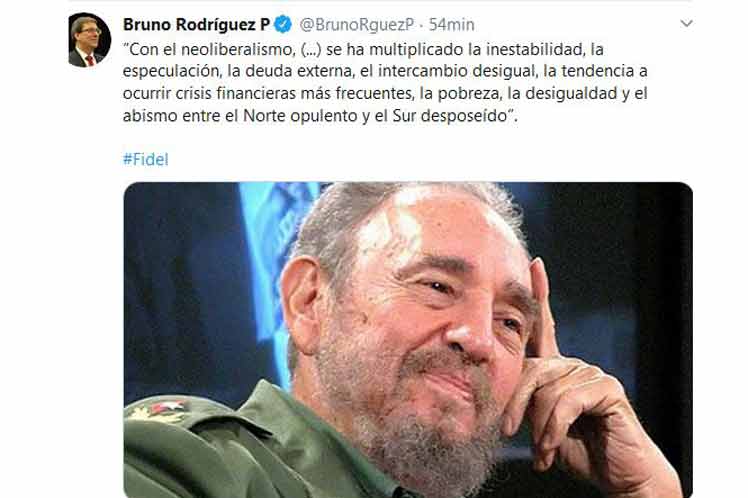Expand the tweet options chevron
This screenshot has height=498, width=748.
pyautogui.click(x=686, y=23)
